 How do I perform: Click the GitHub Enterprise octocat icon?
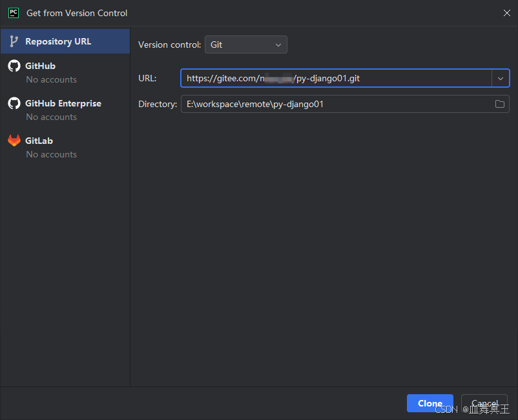tap(14, 103)
